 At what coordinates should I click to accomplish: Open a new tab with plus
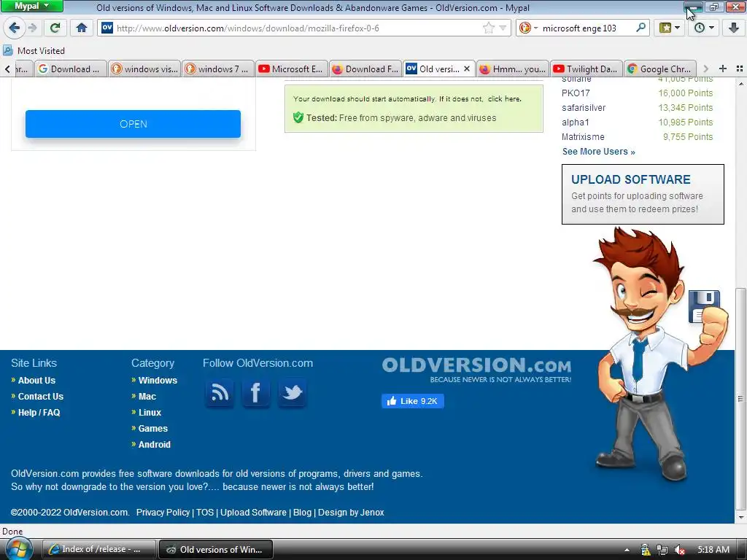tap(723, 69)
